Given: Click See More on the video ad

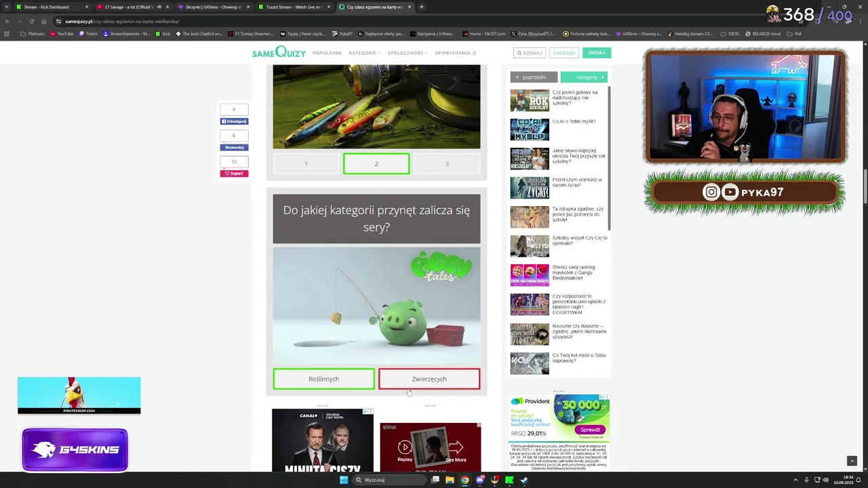Looking at the screenshot, I should [x=456, y=450].
